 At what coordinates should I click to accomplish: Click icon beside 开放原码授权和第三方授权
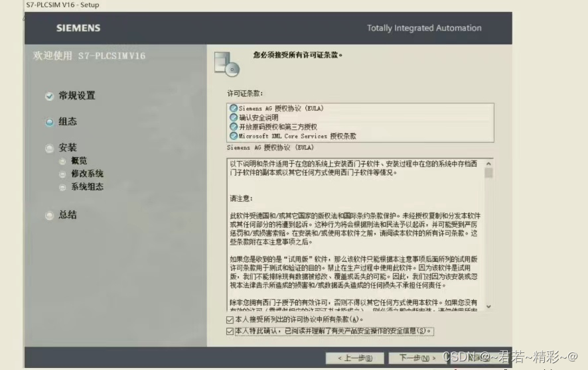tap(234, 127)
